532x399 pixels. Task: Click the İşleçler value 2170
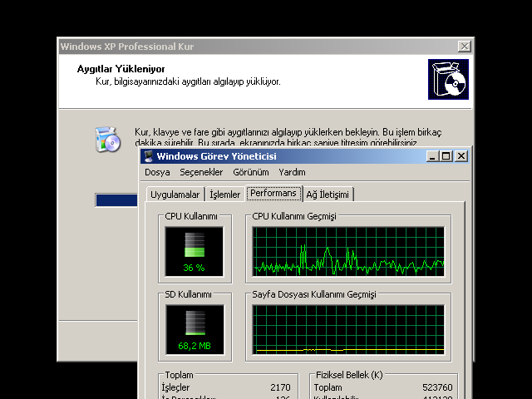(x=280, y=387)
